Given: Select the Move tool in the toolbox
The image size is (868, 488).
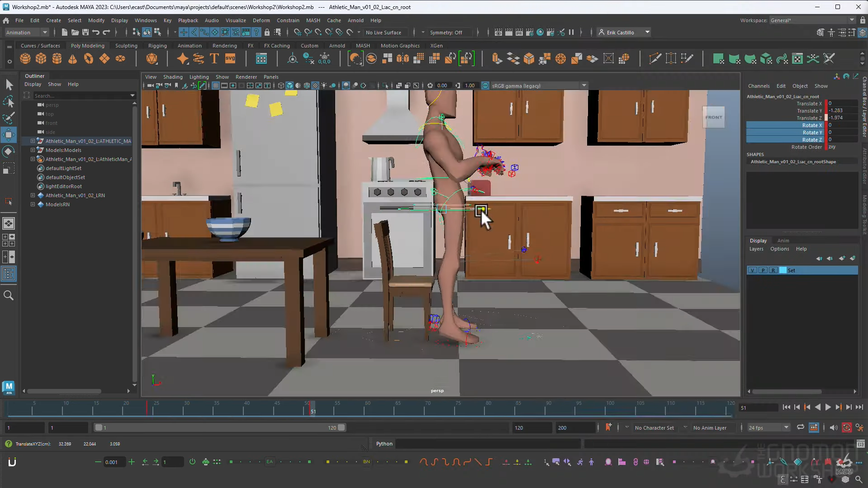Looking at the screenshot, I should pyautogui.click(x=9, y=135).
